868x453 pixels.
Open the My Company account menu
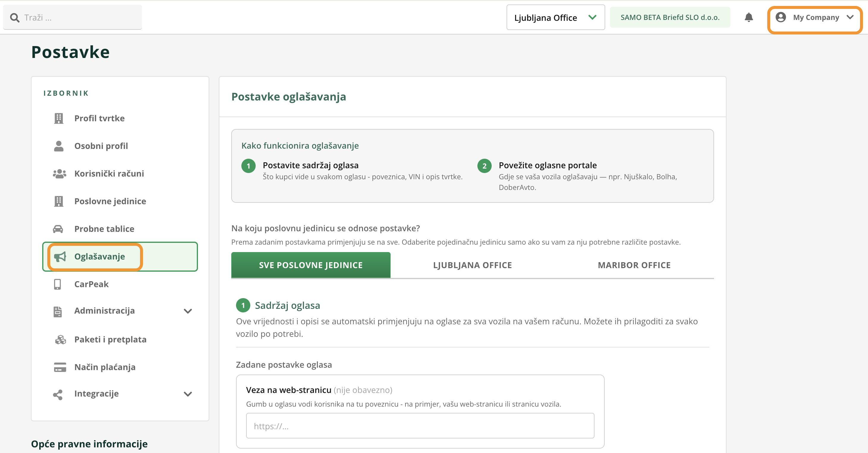[814, 17]
